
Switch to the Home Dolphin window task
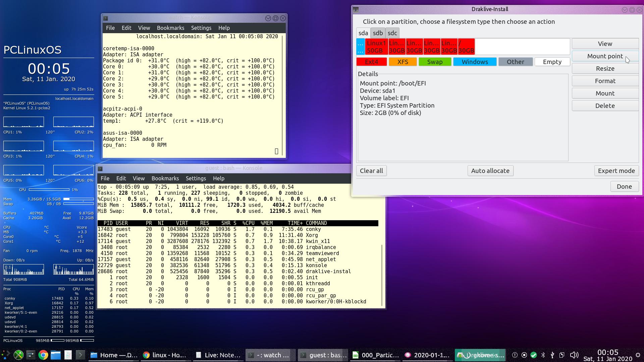pos(114,355)
